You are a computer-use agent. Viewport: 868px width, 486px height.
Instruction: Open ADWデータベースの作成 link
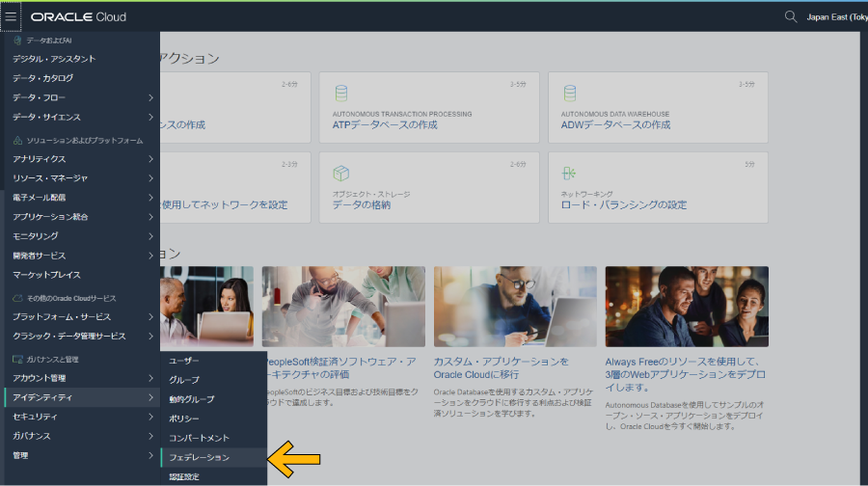coord(615,125)
